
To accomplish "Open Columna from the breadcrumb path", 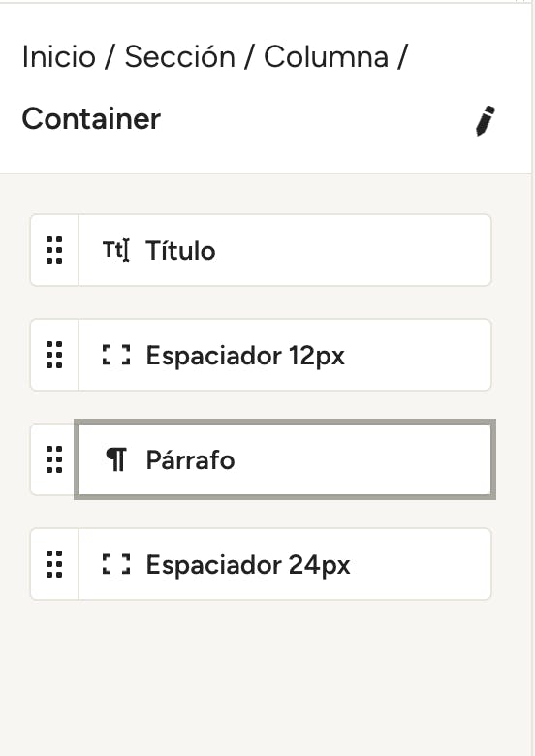I will click(x=326, y=57).
